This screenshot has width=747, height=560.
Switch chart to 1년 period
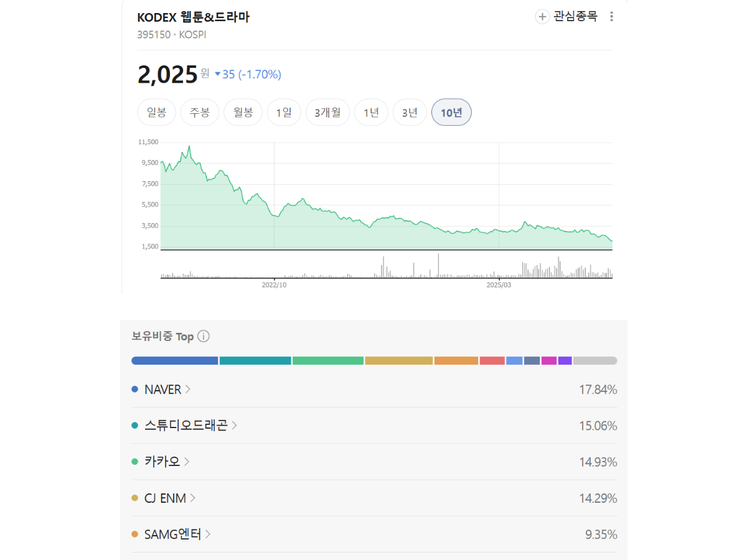pos(371,113)
